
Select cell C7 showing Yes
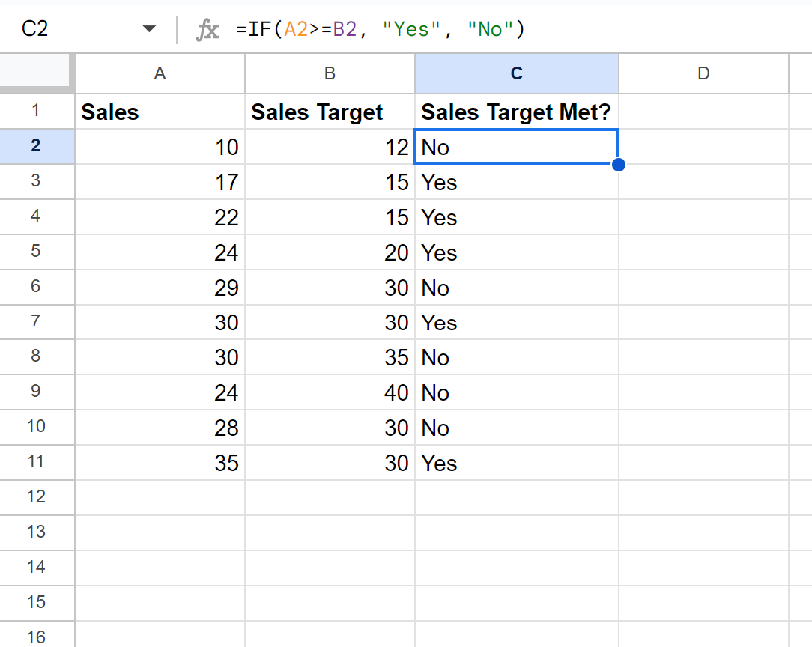tap(517, 322)
